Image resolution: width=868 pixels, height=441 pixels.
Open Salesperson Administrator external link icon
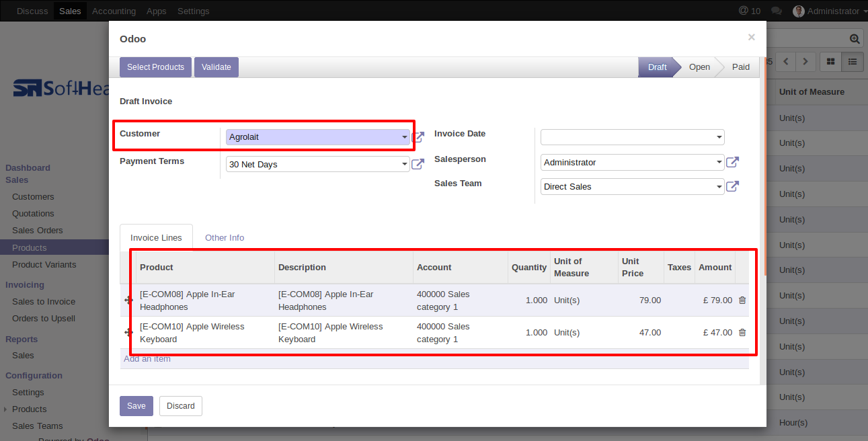732,162
